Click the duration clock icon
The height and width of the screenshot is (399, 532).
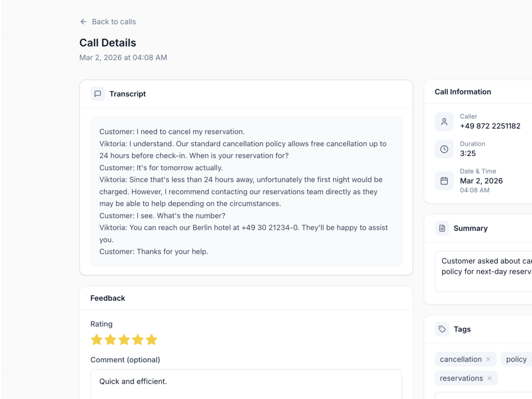[444, 149]
